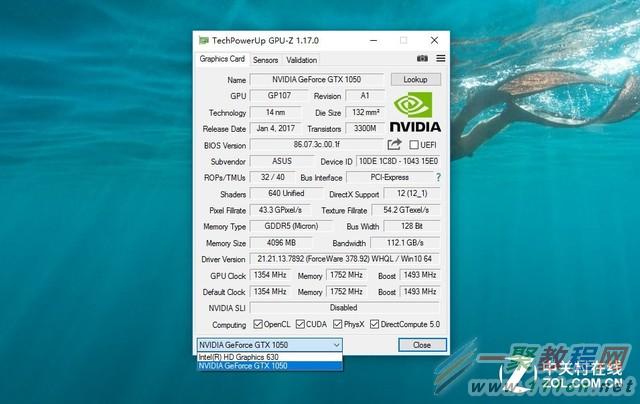The image size is (640, 404).
Task: Toggle the CUDA checkbox
Action: (x=300, y=324)
